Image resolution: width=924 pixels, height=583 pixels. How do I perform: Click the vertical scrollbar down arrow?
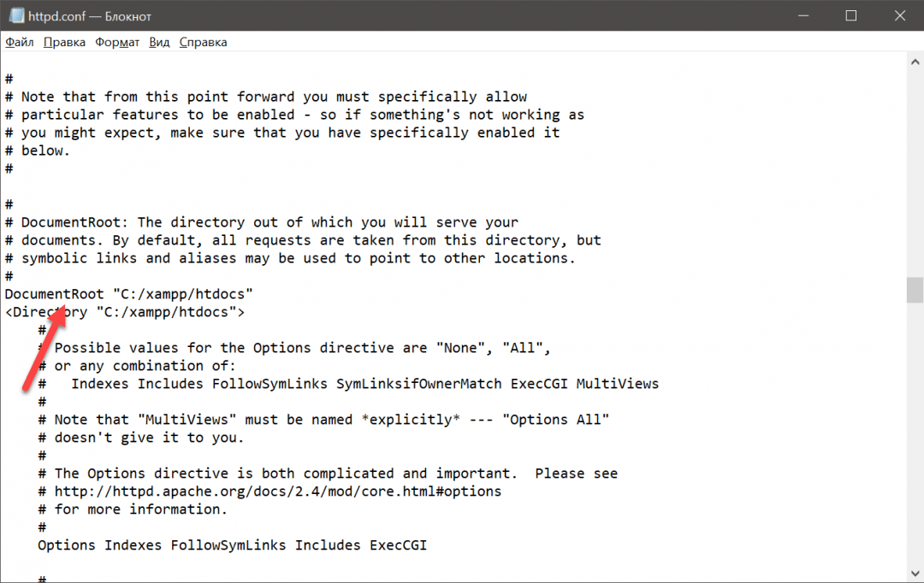[x=915, y=574]
